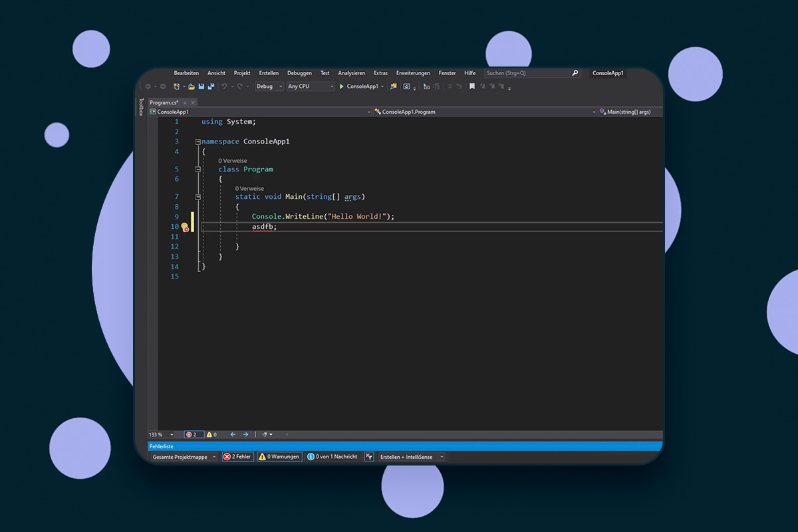
Task: Click the yellow warning count 0 indicator under the editor
Action: (211, 434)
